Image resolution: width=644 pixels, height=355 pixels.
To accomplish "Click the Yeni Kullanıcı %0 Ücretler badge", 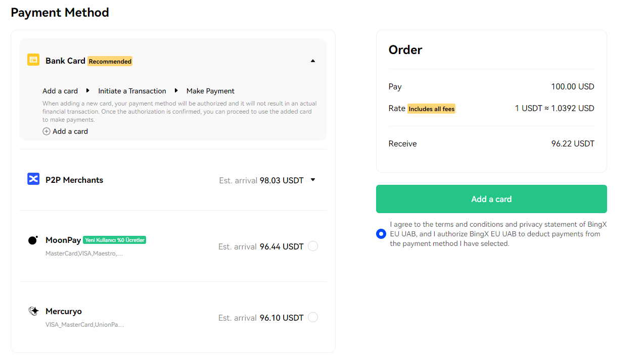I will pos(114,240).
